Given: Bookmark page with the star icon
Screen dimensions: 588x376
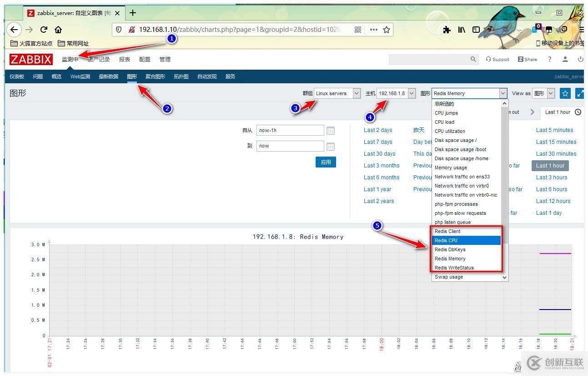Looking at the screenshot, I should point(387,30).
